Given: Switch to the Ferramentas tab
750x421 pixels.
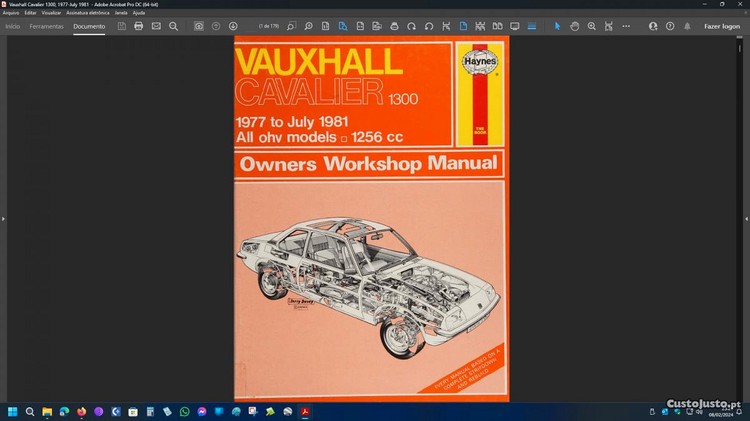Looking at the screenshot, I should click(47, 26).
